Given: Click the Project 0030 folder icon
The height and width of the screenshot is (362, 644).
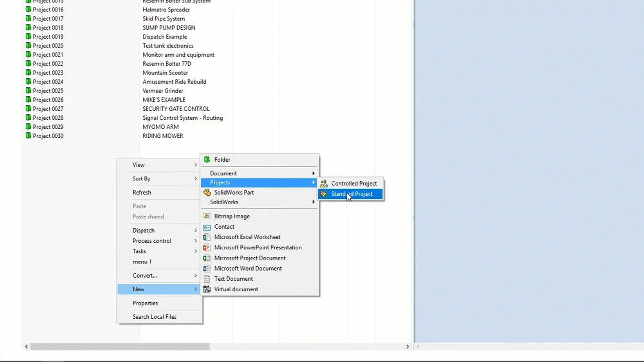Looking at the screenshot, I should click(28, 136).
